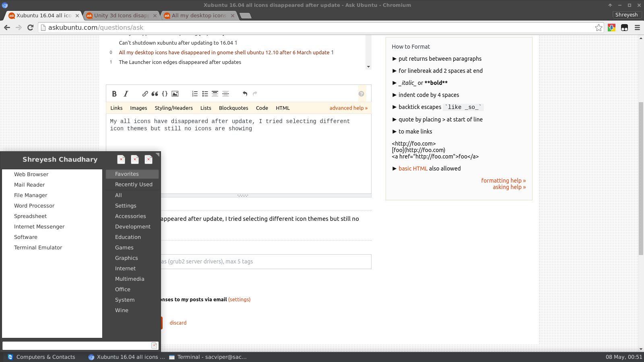Image resolution: width=644 pixels, height=362 pixels.
Task: Apply italic formatting with the I icon
Action: pos(126,94)
